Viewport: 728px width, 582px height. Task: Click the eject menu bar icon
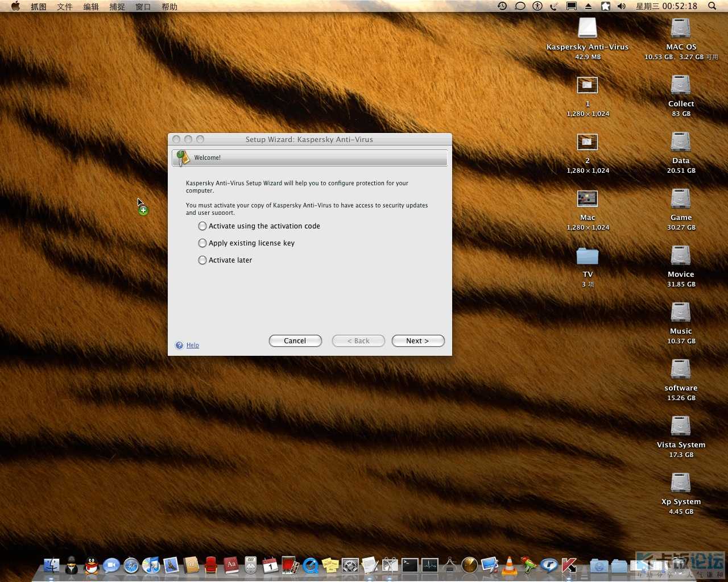588,6
